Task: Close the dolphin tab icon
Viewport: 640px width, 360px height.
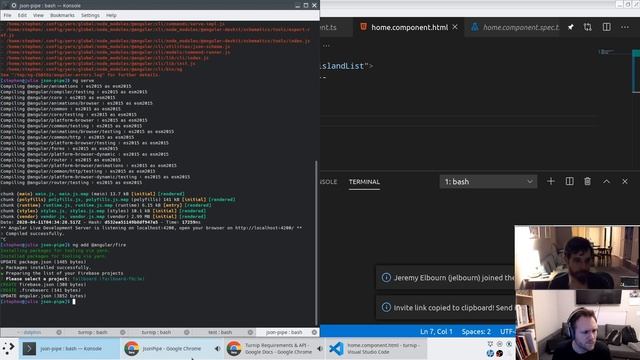Action: 59,332
